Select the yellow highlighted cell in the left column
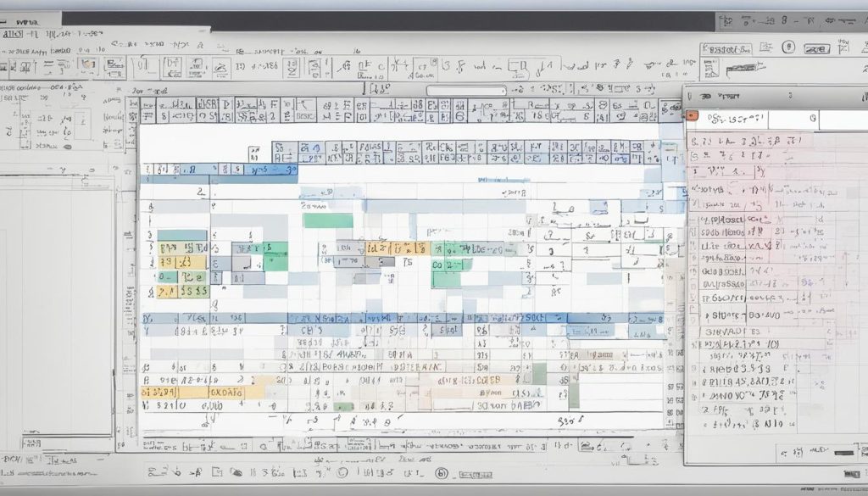 coord(181,263)
